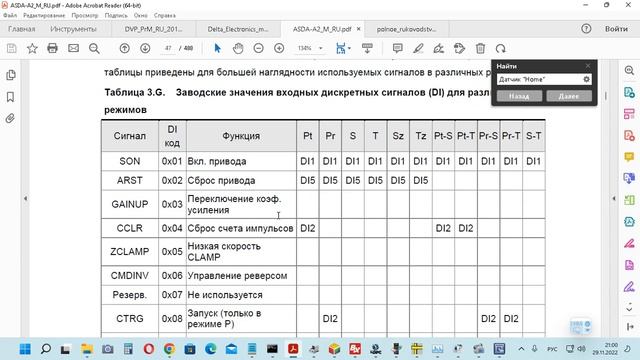Delete with the trash bin icon

(480, 48)
